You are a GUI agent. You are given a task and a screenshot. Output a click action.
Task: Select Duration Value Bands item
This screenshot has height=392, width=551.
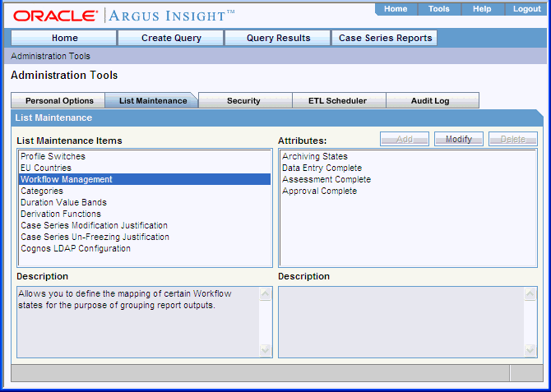(x=145, y=202)
